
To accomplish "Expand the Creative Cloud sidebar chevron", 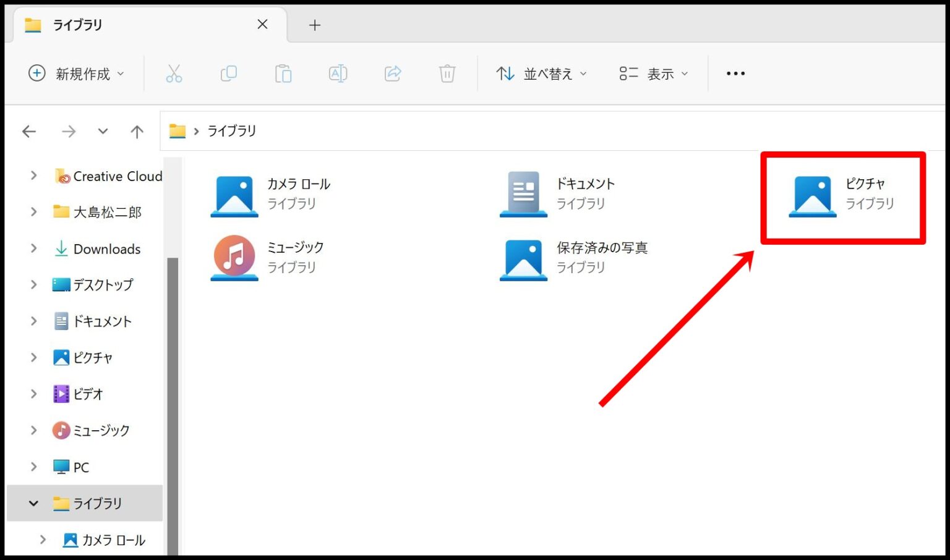I will pyautogui.click(x=33, y=176).
